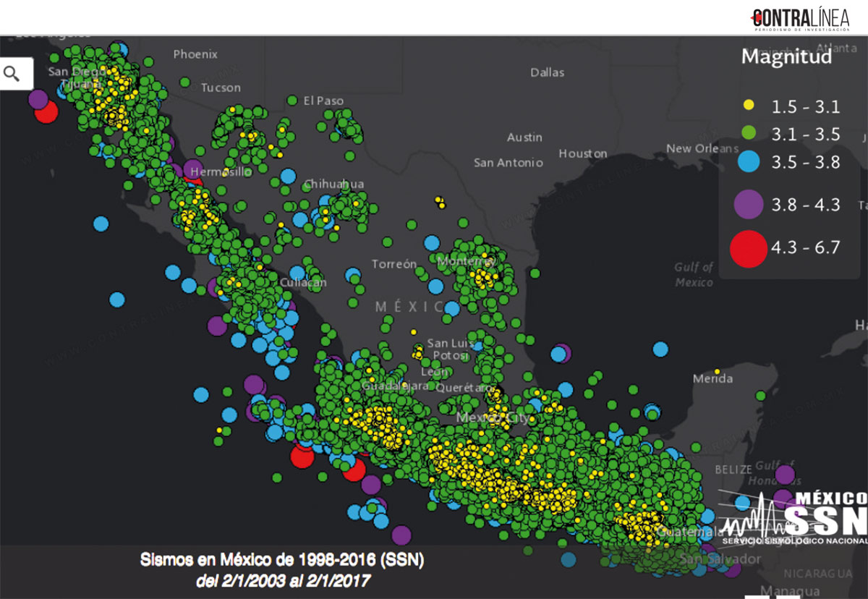
Task: Click the Torreón city label
Action: [394, 264]
